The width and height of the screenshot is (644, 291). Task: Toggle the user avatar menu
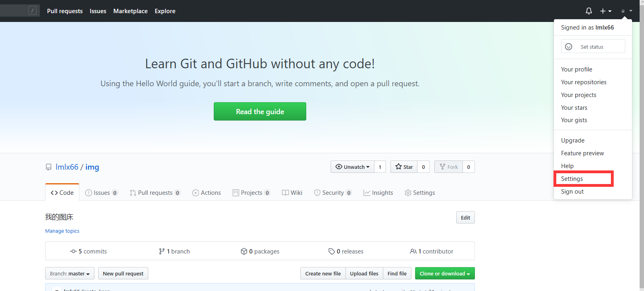[x=626, y=11]
